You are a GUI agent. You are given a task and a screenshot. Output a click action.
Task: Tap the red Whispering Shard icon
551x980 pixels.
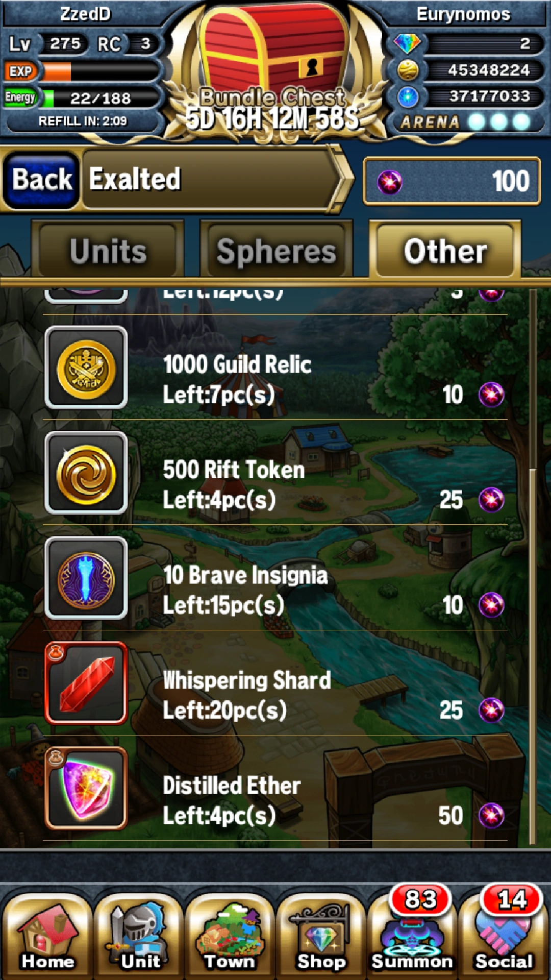click(86, 683)
